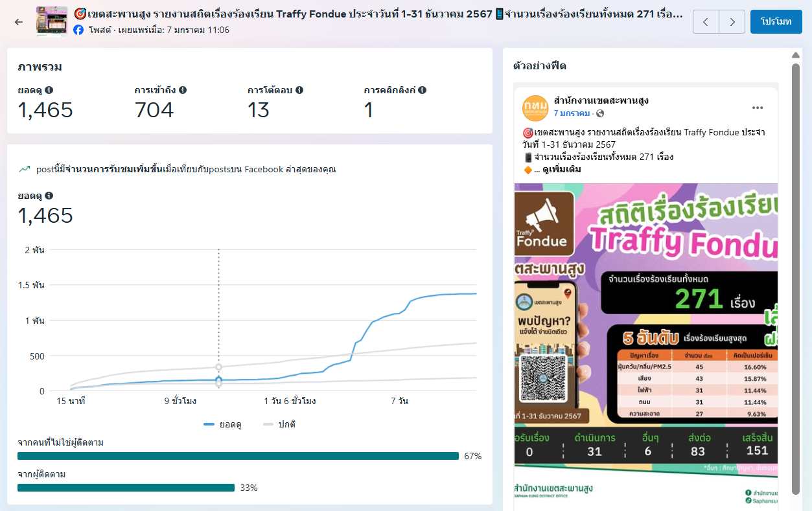Open info icon next to ยอดดู in ภาพรวม
812x511 pixels.
coord(49,90)
